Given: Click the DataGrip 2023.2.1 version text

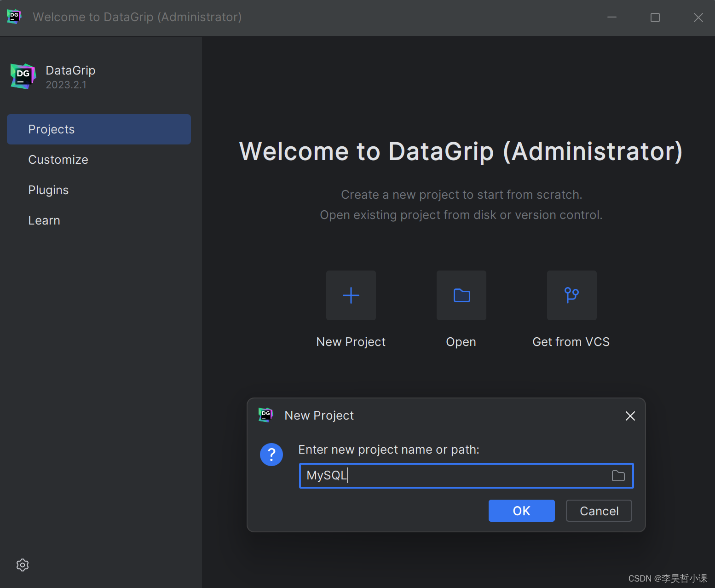Looking at the screenshot, I should click(x=66, y=85).
